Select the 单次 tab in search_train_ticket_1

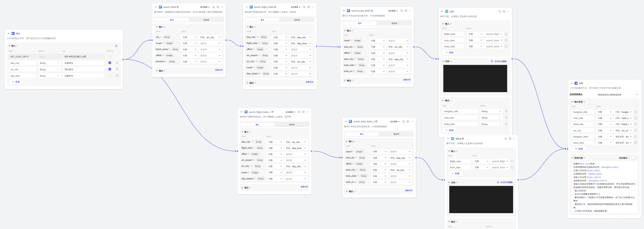(361, 134)
